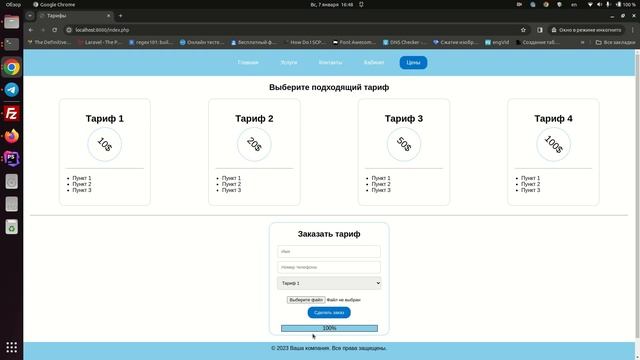Show hidden bookmarks overflow chevron
This screenshot has height=360, width=640.
click(x=582, y=42)
